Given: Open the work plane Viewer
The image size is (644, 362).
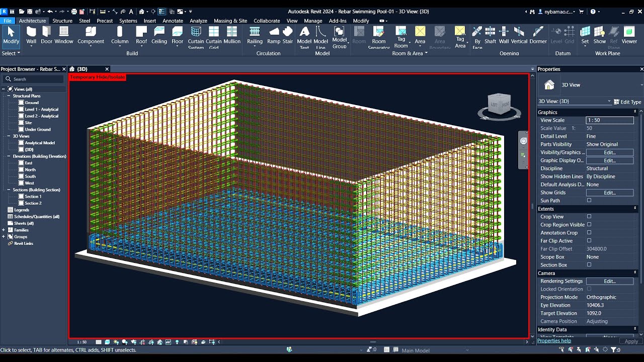Looking at the screenshot, I should pyautogui.click(x=629, y=35).
